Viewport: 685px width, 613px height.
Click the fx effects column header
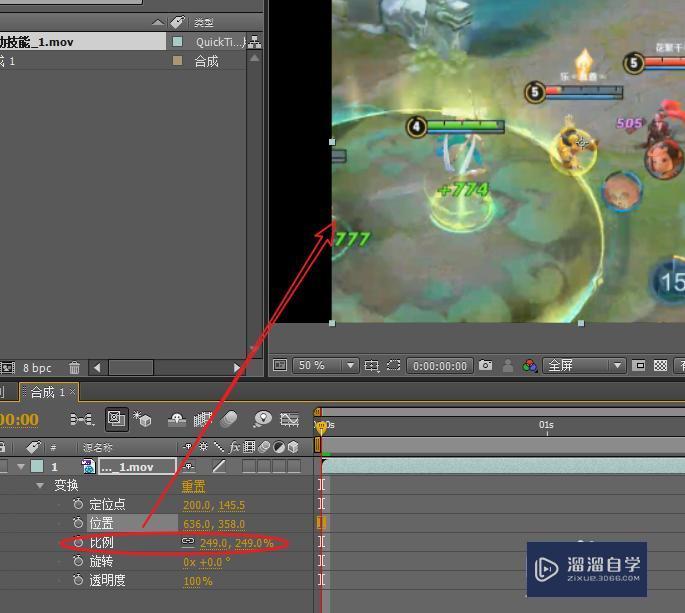coord(235,447)
